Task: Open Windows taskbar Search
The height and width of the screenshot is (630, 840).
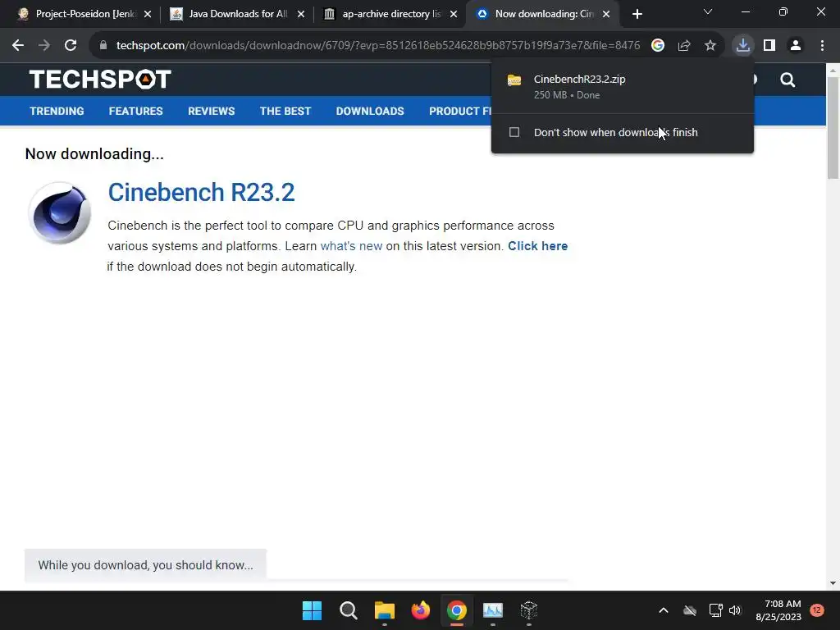Action: coord(348,610)
